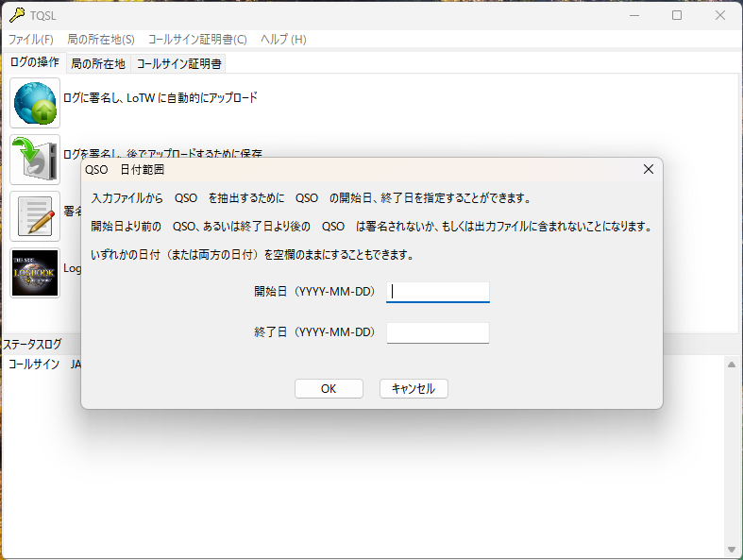Click the キャンセル button
This screenshot has height=560, width=743.
[414, 389]
